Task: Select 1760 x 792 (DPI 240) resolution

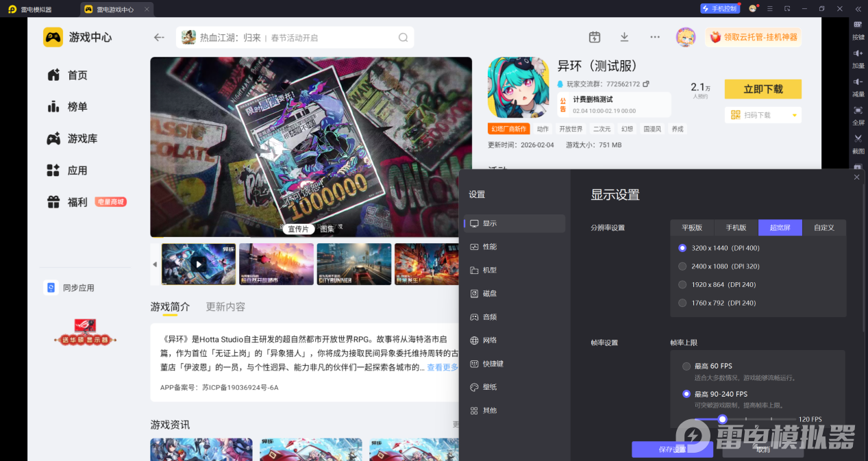Action: tap(682, 303)
